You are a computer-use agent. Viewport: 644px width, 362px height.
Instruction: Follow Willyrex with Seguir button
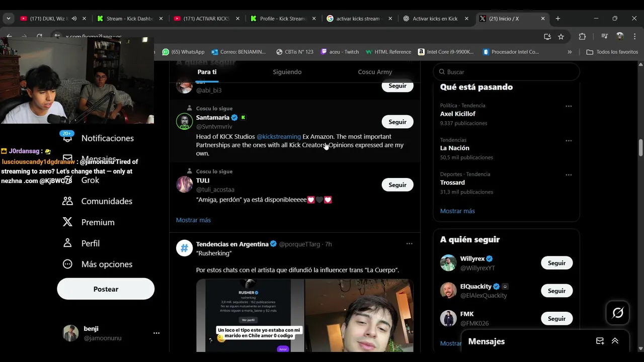pyautogui.click(x=556, y=263)
